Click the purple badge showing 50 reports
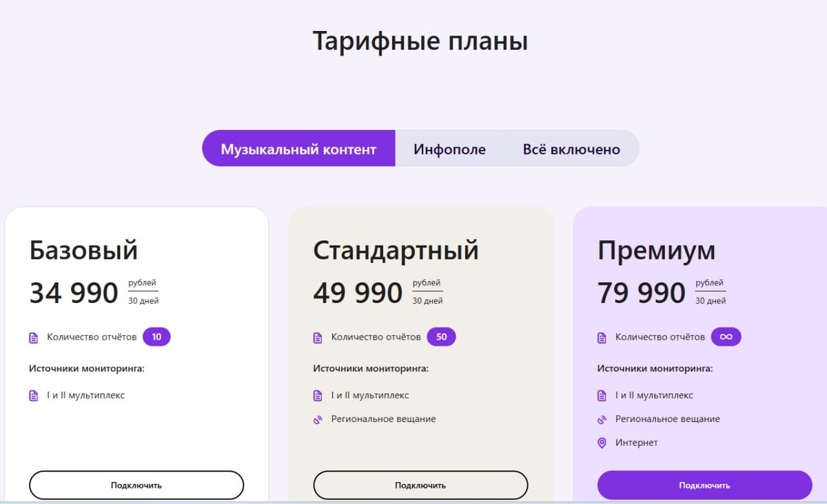 click(441, 337)
